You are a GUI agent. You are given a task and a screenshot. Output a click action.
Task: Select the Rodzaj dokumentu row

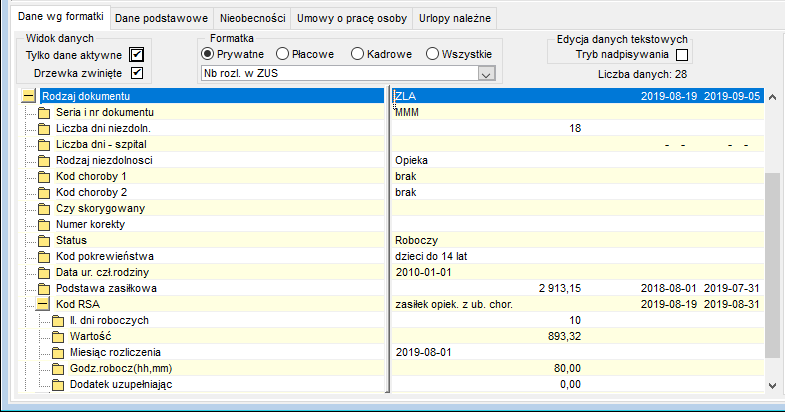click(x=212, y=96)
